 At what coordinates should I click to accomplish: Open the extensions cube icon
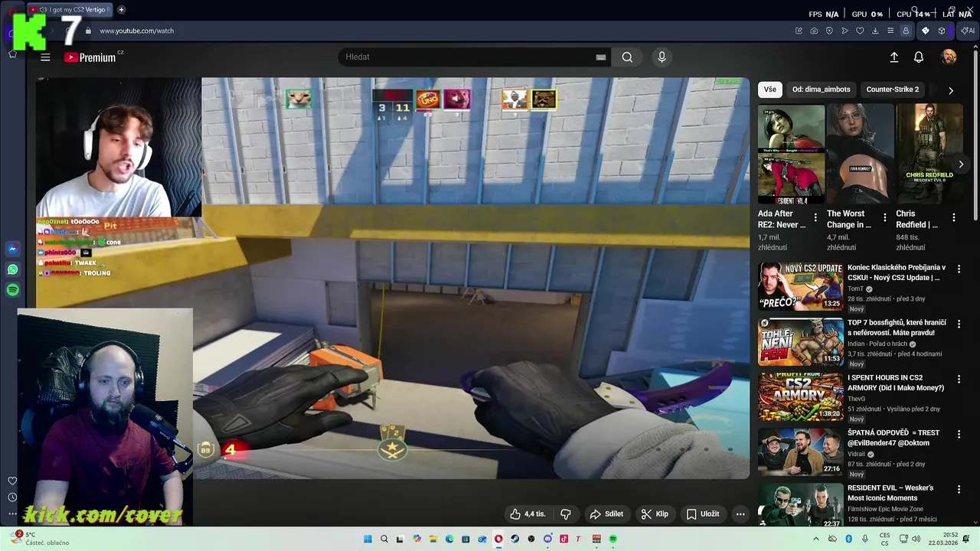click(942, 31)
